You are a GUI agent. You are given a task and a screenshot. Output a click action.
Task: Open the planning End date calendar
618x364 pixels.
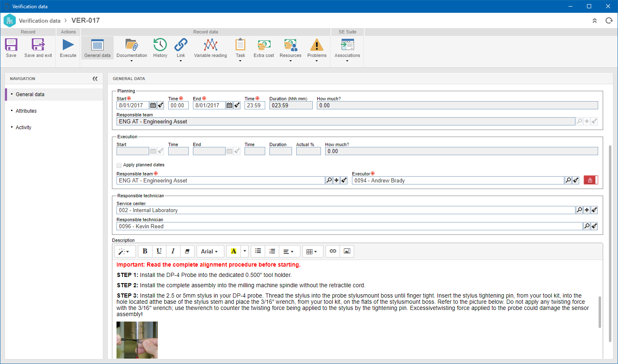(x=230, y=105)
